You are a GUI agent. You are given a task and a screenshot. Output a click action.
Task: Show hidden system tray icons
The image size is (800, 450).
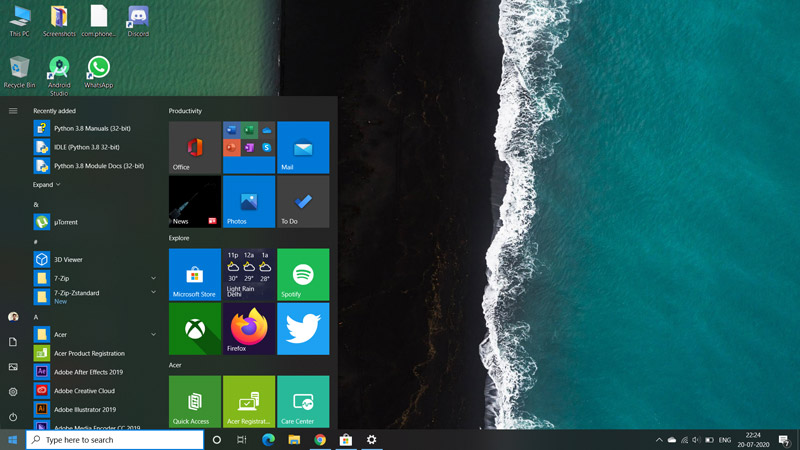click(x=659, y=440)
